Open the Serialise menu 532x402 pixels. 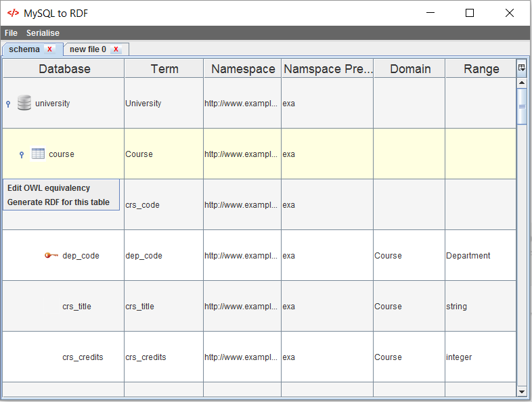[43, 33]
